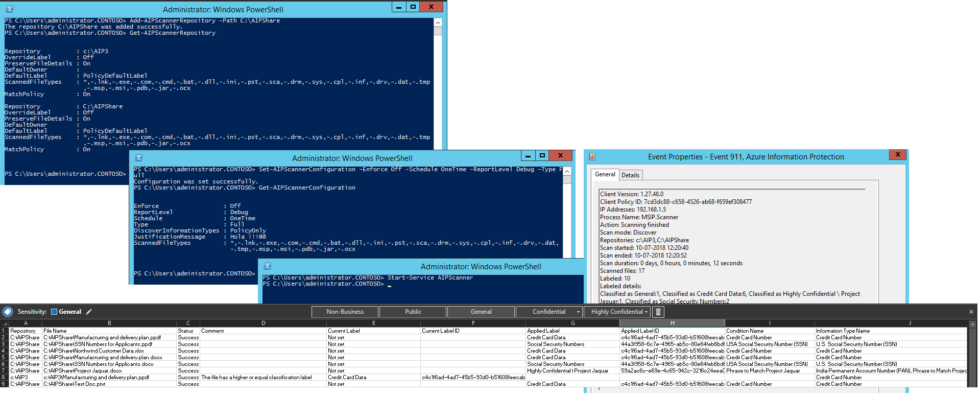Click the "File Name" header cell
The image size is (980, 418).
pyautogui.click(x=109, y=331)
